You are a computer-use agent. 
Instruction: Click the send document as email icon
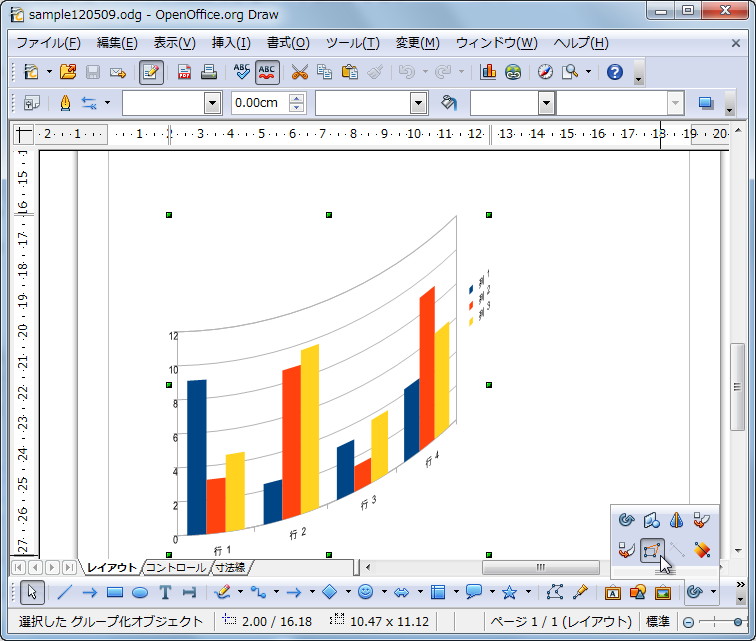click(118, 72)
